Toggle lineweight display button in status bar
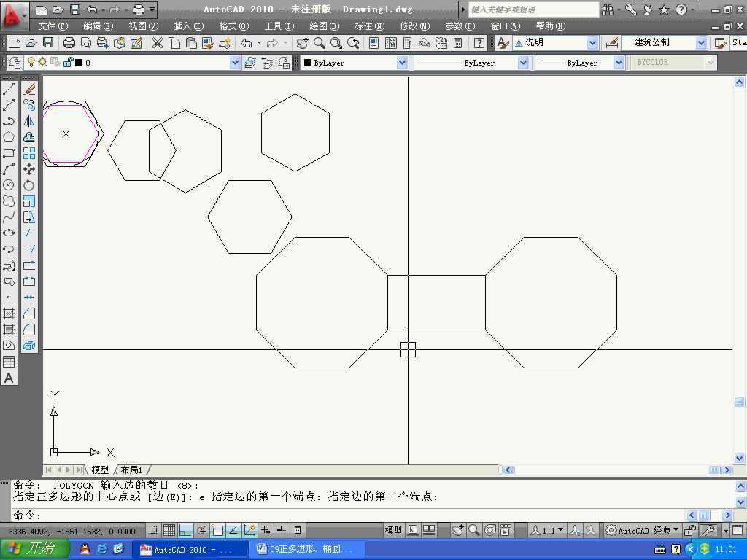The height and width of the screenshot is (560, 747). click(282, 530)
